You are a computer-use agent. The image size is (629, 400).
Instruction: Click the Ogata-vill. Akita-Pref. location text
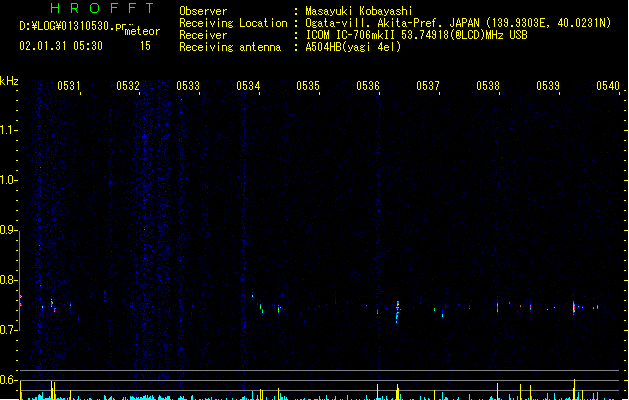point(458,23)
